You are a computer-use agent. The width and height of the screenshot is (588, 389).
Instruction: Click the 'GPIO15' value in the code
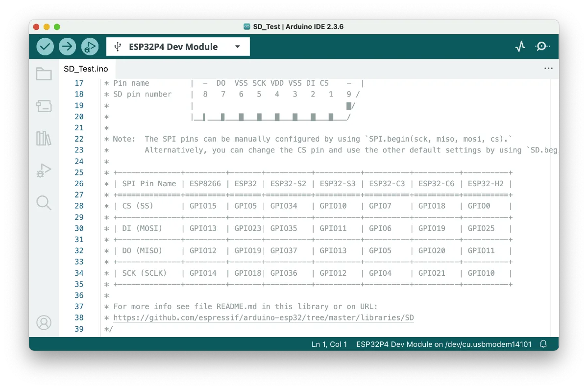click(x=203, y=206)
